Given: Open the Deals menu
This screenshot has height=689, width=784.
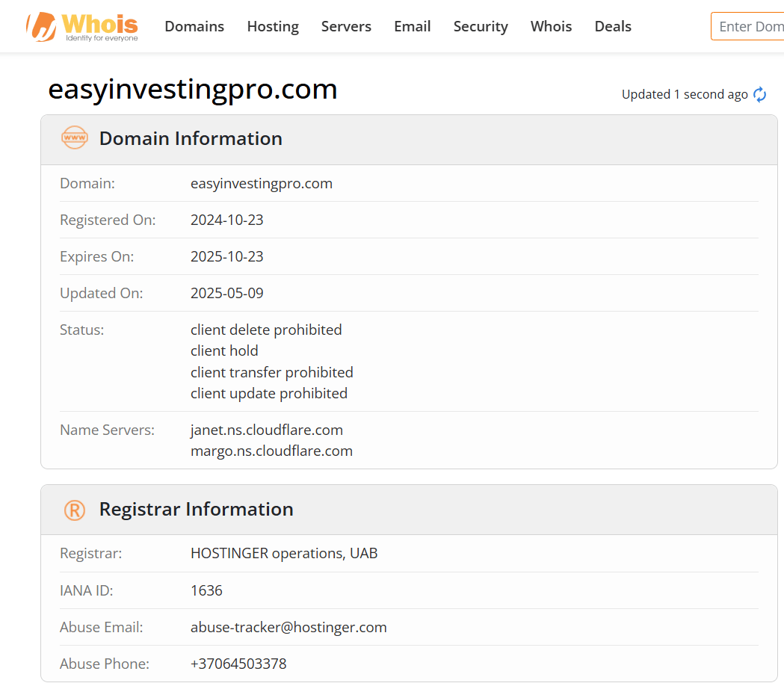Looking at the screenshot, I should coord(613,26).
